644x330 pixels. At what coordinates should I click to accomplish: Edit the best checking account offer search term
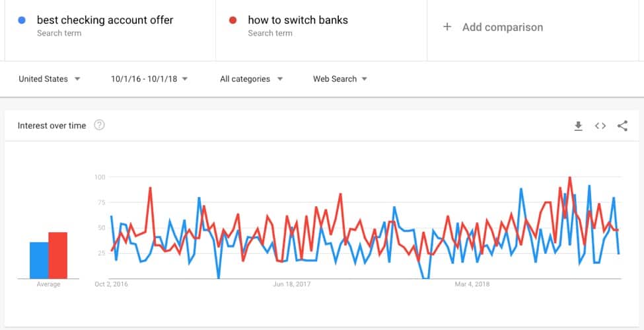coord(105,20)
